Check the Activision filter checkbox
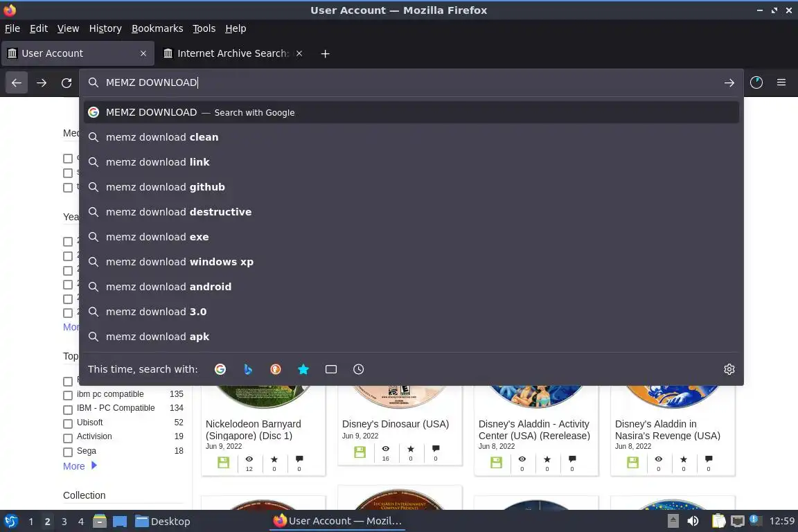Viewport: 798px width, 532px height. (68, 438)
